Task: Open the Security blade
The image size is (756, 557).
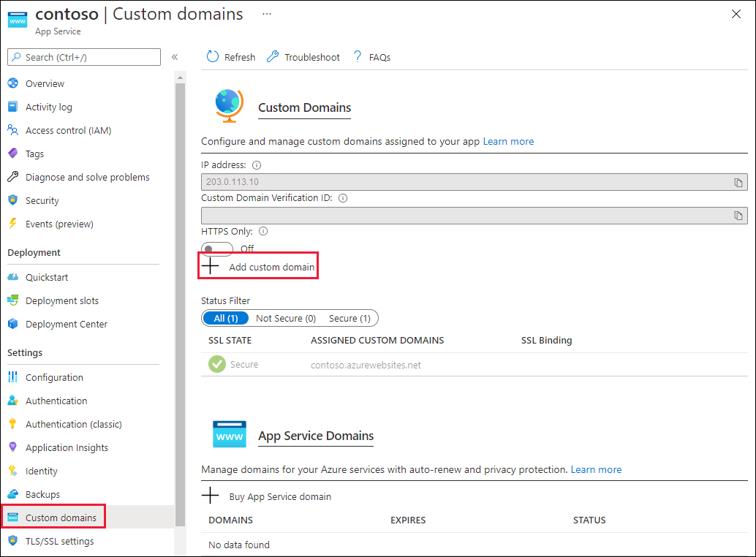Action: point(42,200)
